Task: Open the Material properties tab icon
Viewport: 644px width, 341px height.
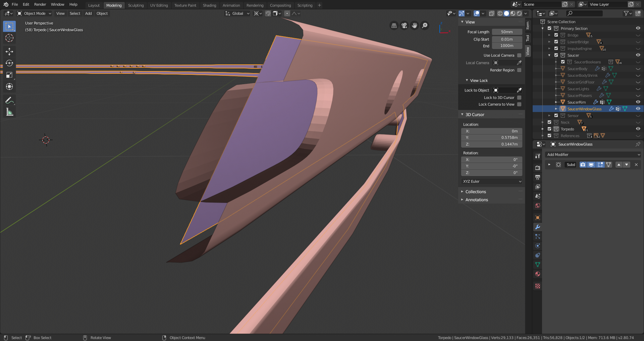Action: coord(538,274)
